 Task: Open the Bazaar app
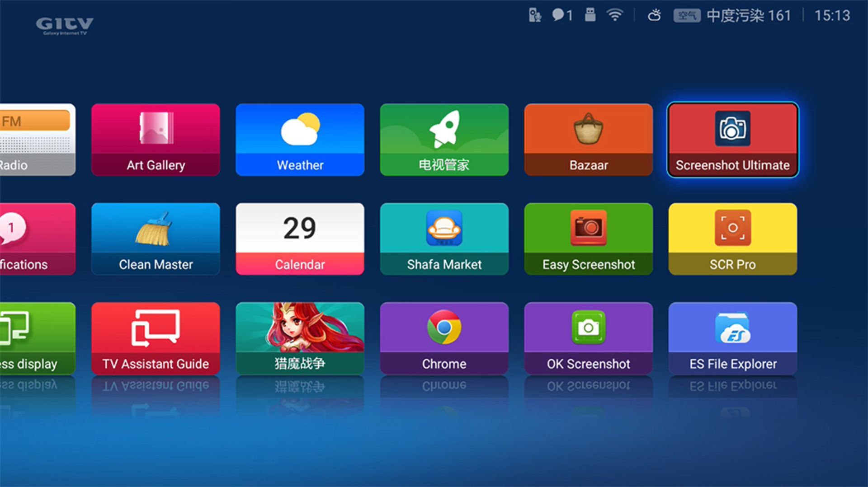point(588,139)
